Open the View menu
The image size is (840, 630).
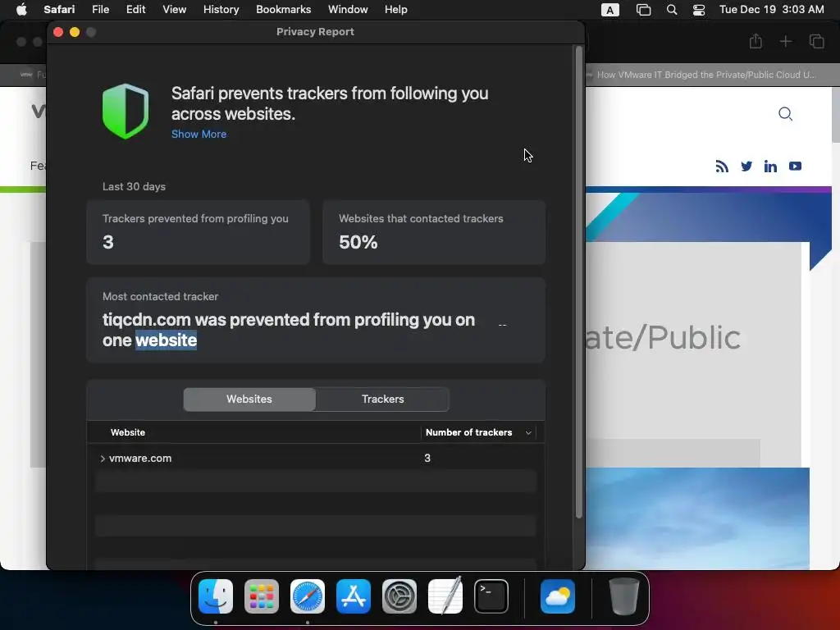point(174,10)
